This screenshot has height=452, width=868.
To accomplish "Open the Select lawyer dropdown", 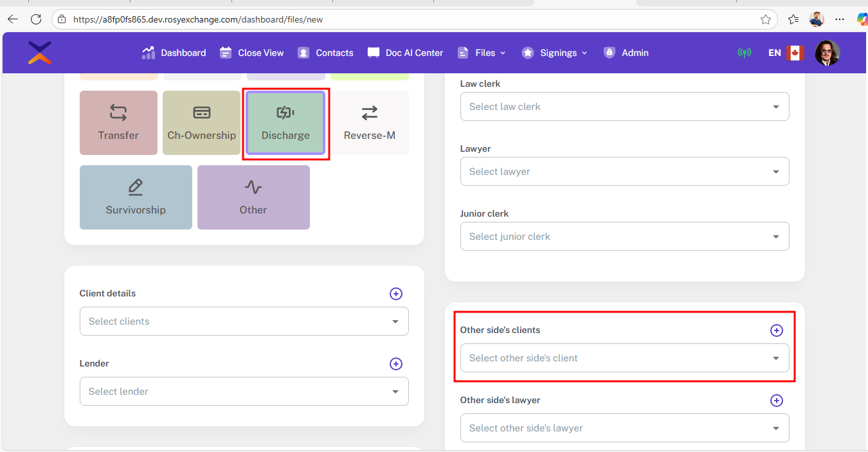I will point(624,172).
